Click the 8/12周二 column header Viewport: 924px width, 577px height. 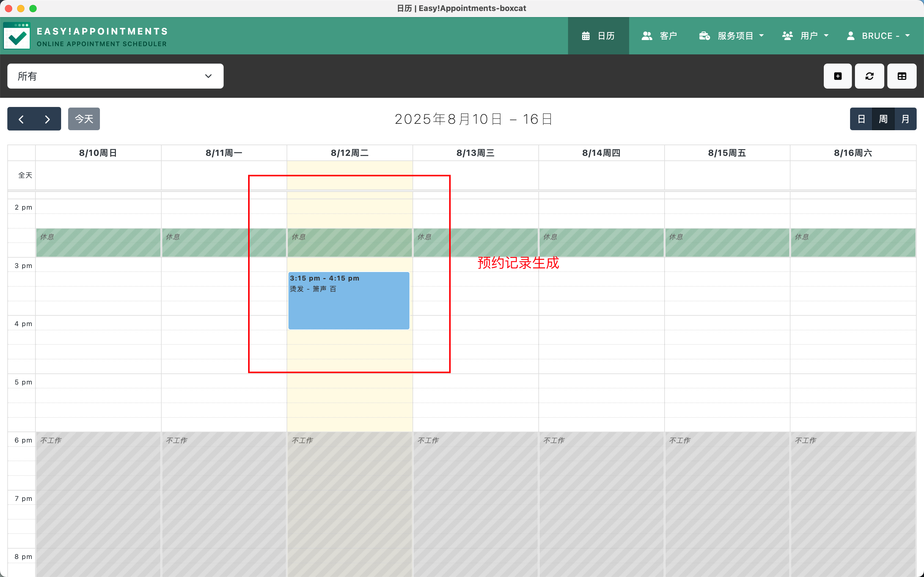pyautogui.click(x=350, y=153)
